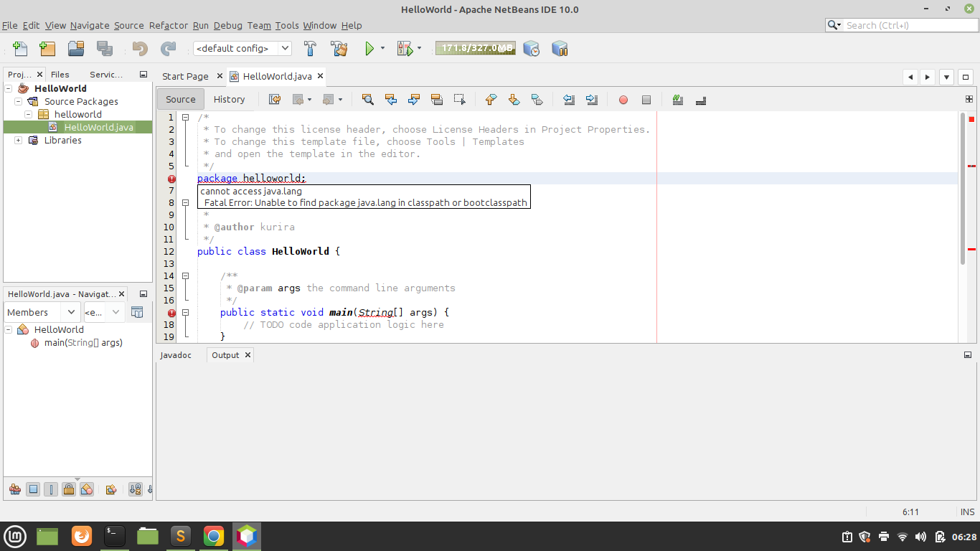Toggle Fully Qualified Names in Navigator
The height and width of the screenshot is (551, 980).
[111, 489]
